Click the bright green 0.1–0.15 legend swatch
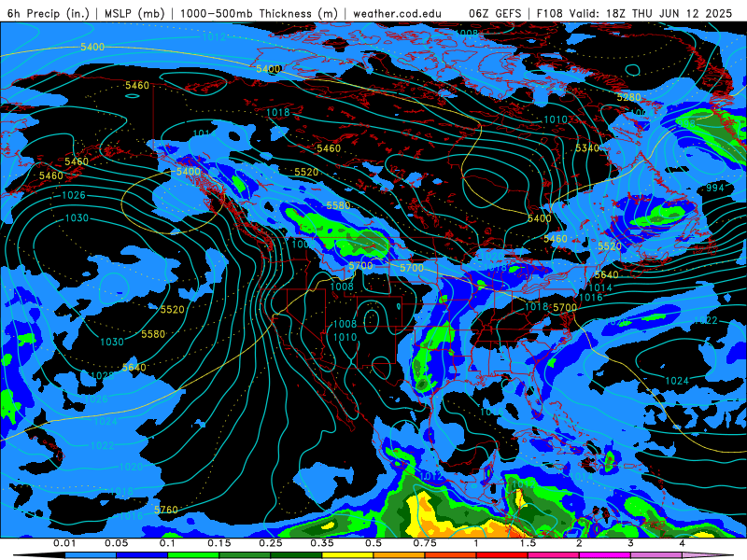 [193, 555]
